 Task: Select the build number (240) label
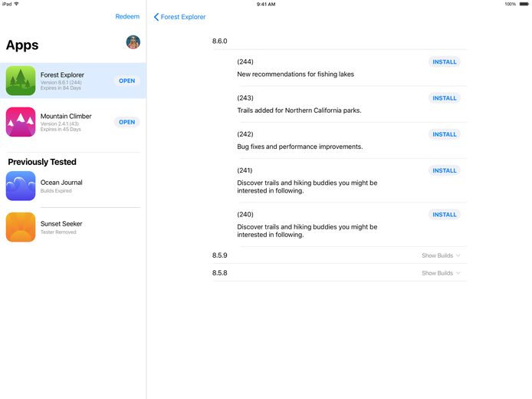(x=245, y=215)
